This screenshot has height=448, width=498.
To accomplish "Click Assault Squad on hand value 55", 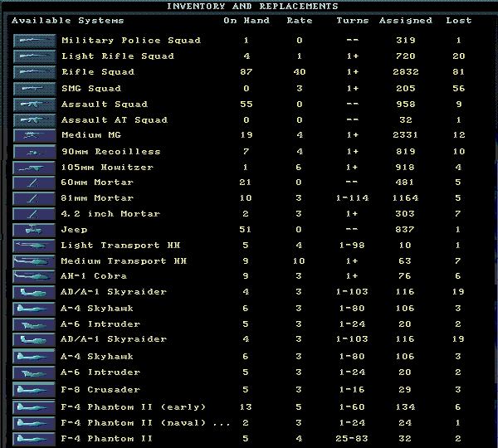I will 247,105.
